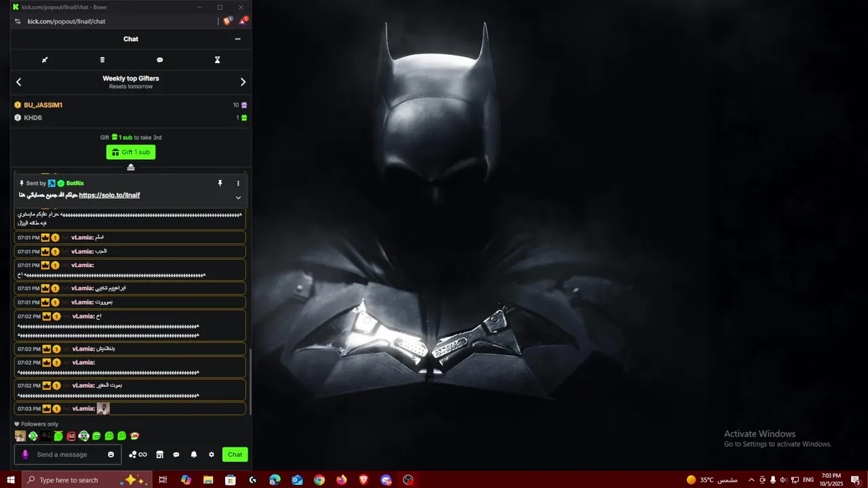Show hidden system tray icons chevron
This screenshot has height=488, width=868.
(751, 480)
